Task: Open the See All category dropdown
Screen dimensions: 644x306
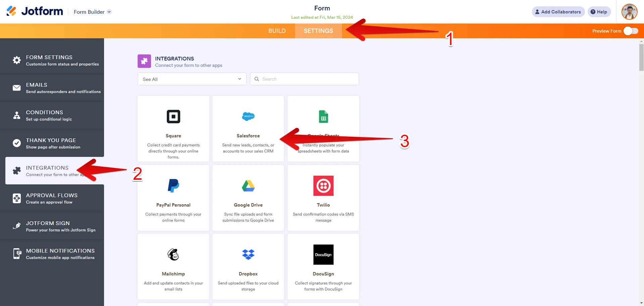Action: pyautogui.click(x=192, y=79)
